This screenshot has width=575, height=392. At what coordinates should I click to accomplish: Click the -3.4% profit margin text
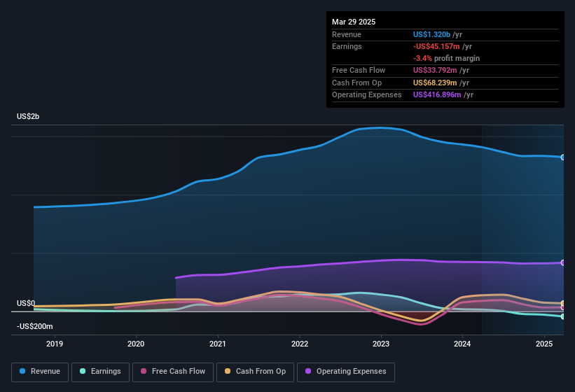446,58
